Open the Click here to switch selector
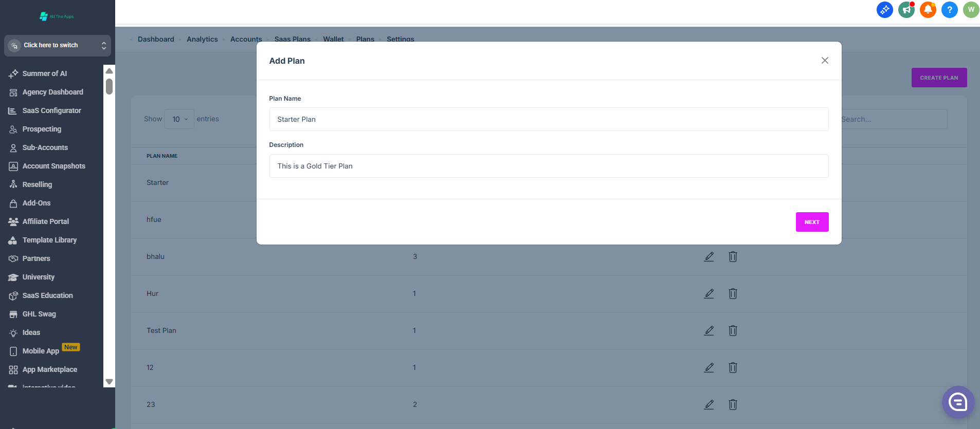The image size is (980, 429). click(x=58, y=45)
